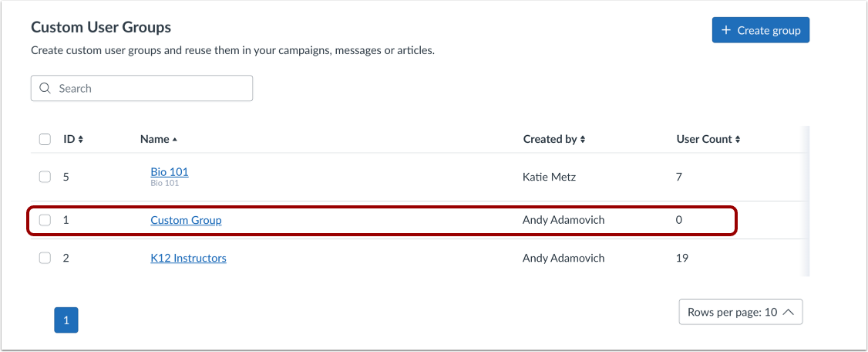Screen dimensions: 868x352
Task: Go to page 1 in pagination
Action: 66,320
